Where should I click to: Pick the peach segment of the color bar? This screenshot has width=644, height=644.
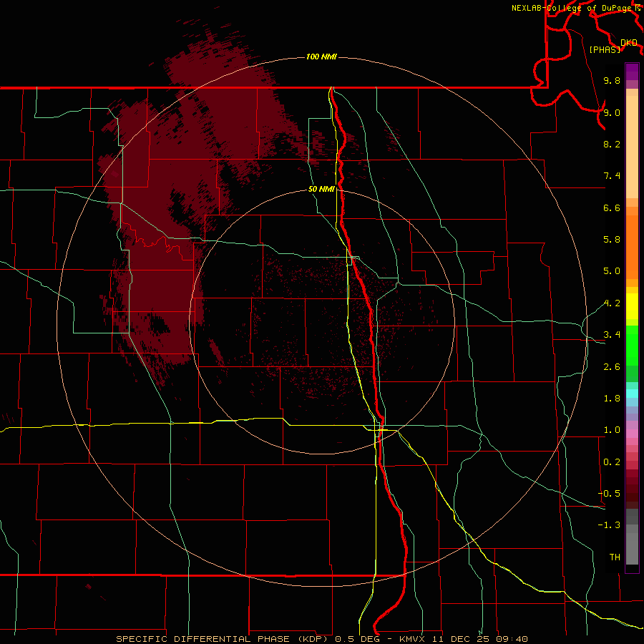pyautogui.click(x=632, y=147)
